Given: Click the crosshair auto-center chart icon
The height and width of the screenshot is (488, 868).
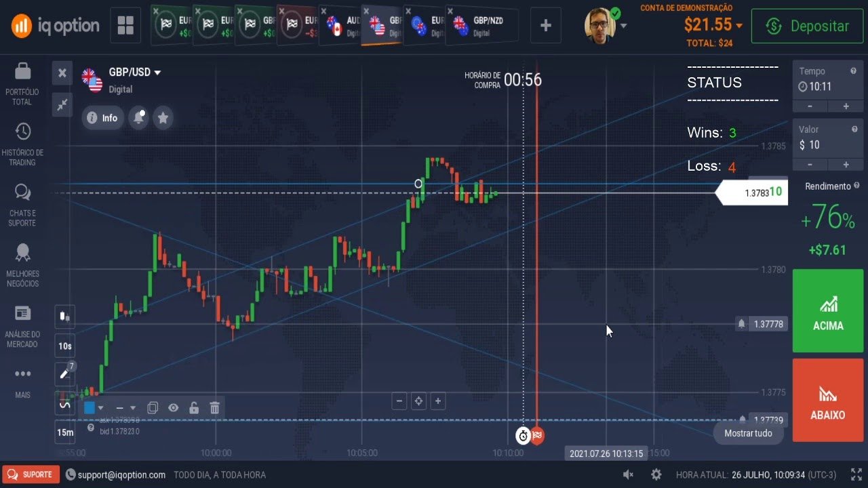Looking at the screenshot, I should pyautogui.click(x=418, y=401).
